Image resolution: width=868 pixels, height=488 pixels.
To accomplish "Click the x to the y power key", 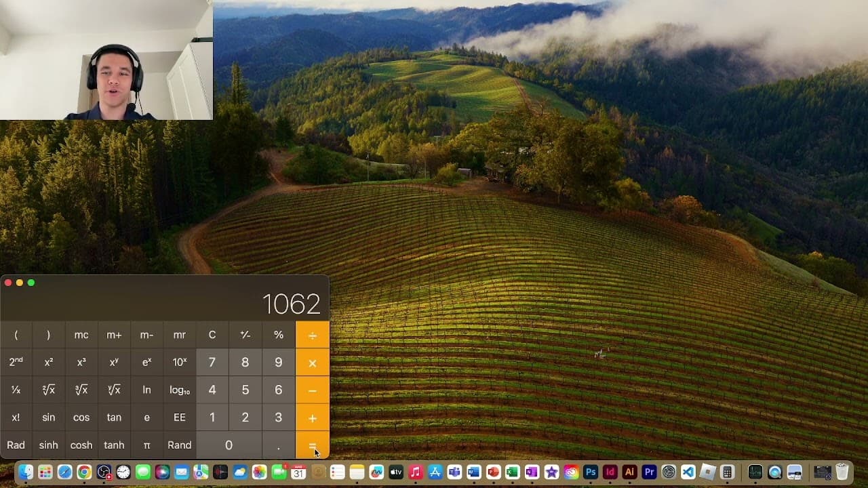I will tap(114, 363).
